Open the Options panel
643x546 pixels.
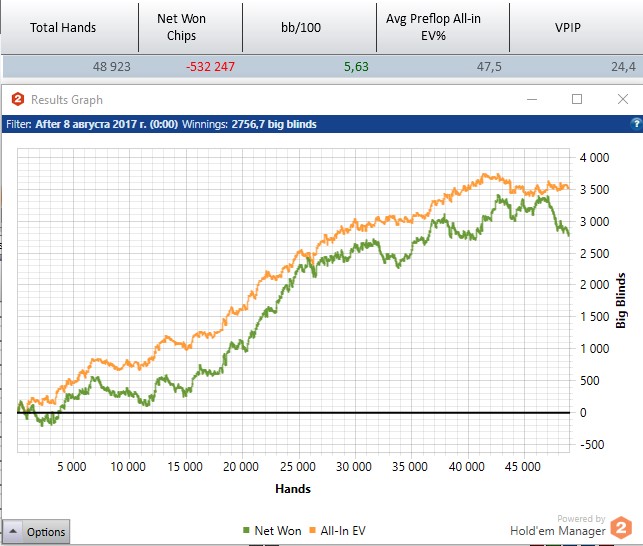point(46,532)
